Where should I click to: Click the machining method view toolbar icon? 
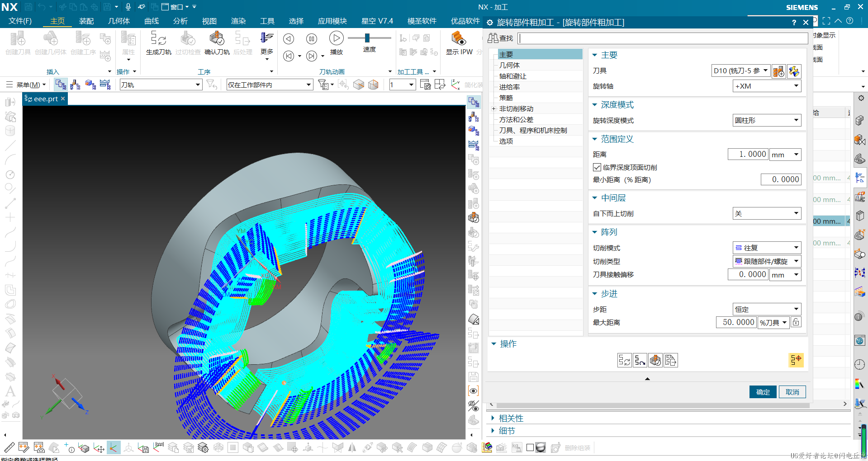click(x=105, y=85)
